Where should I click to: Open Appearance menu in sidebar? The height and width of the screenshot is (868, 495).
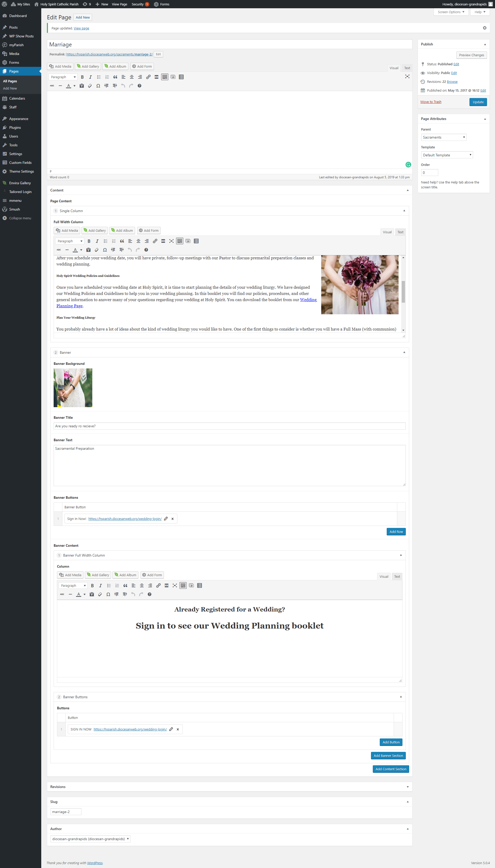point(19,119)
